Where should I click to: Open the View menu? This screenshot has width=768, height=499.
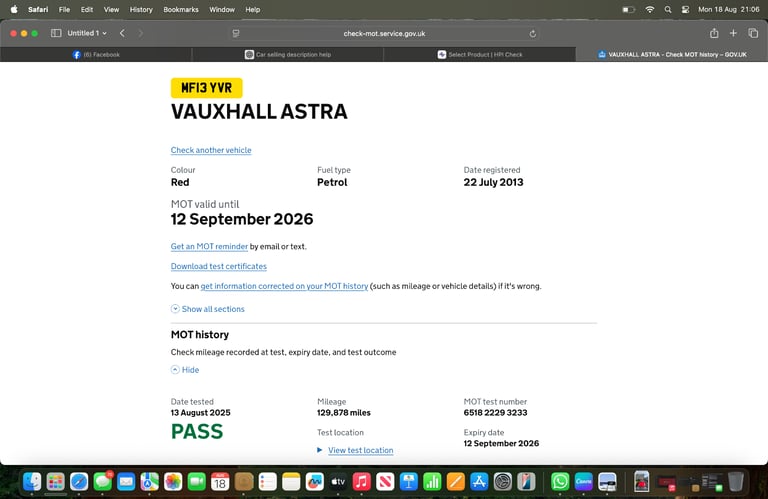point(111,9)
